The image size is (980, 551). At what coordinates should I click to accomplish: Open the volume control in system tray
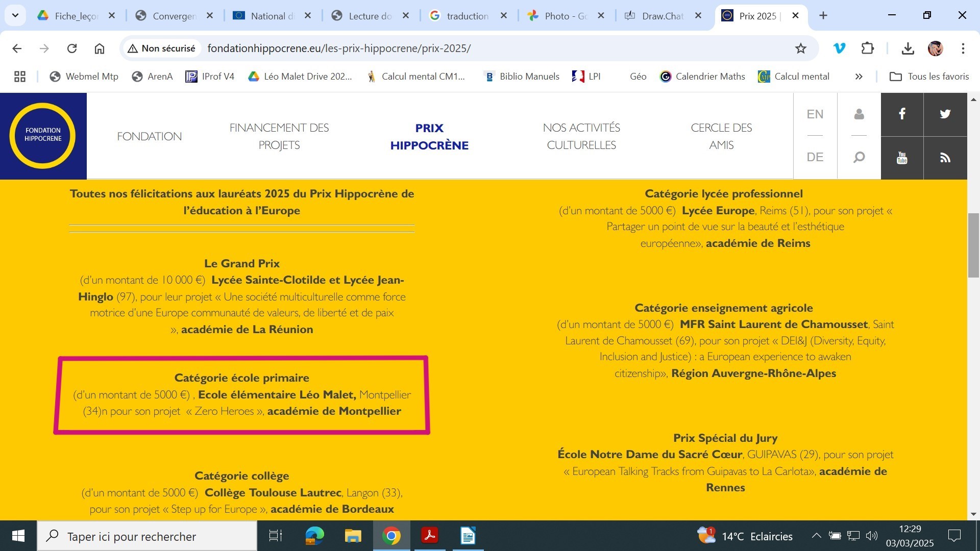pyautogui.click(x=872, y=536)
